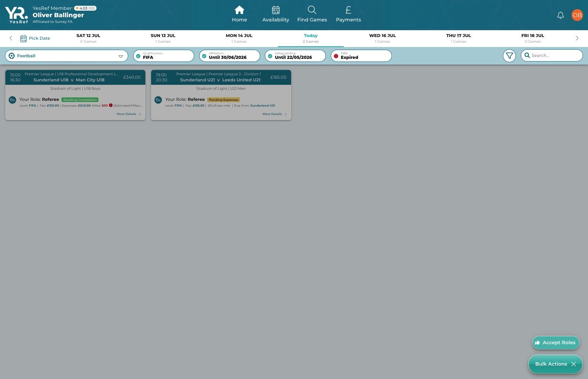Select the SUN 13 JUL date tab
This screenshot has width=588, height=379.
(163, 38)
